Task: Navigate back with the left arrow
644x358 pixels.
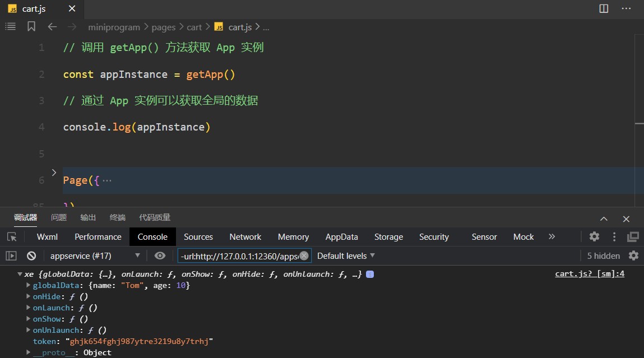Action: (x=52, y=27)
